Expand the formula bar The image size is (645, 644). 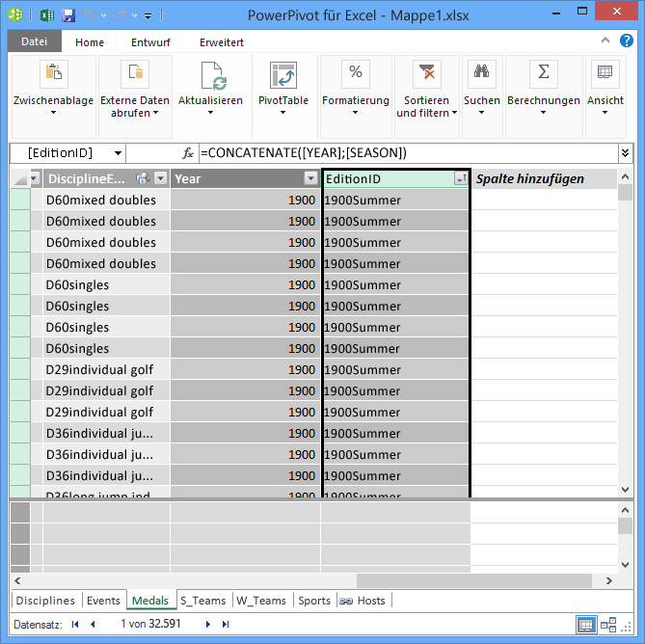click(x=626, y=153)
